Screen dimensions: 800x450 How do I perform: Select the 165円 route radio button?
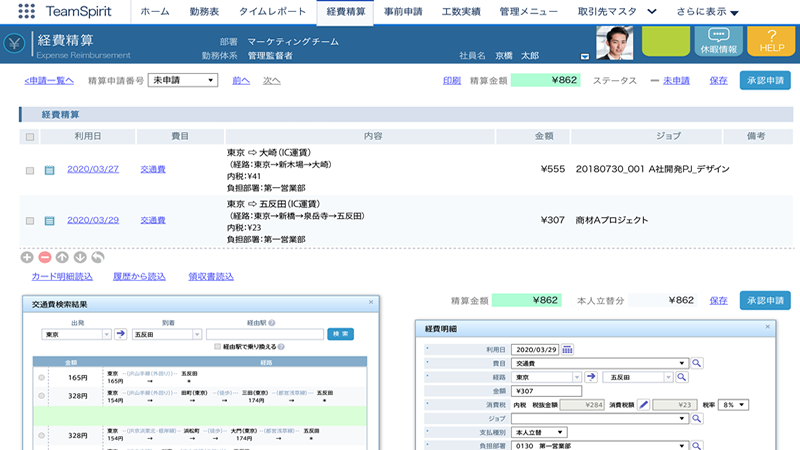(41, 377)
